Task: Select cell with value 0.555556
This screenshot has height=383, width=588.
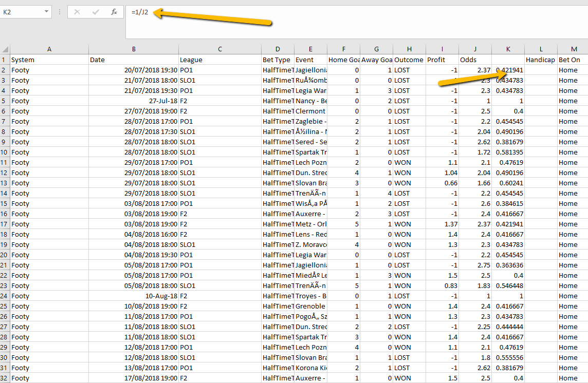Action: 508,357
